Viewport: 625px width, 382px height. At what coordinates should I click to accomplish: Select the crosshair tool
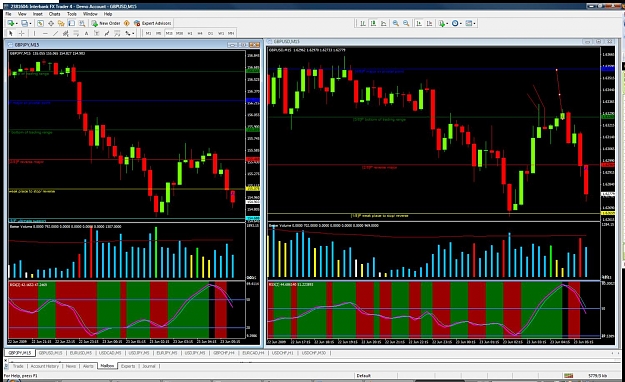[x=22, y=33]
